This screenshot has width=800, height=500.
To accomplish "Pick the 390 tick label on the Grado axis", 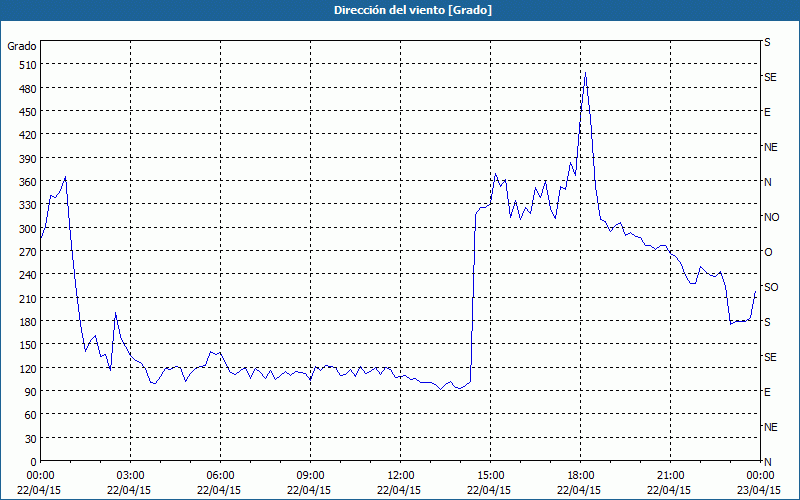I will coord(28,159).
